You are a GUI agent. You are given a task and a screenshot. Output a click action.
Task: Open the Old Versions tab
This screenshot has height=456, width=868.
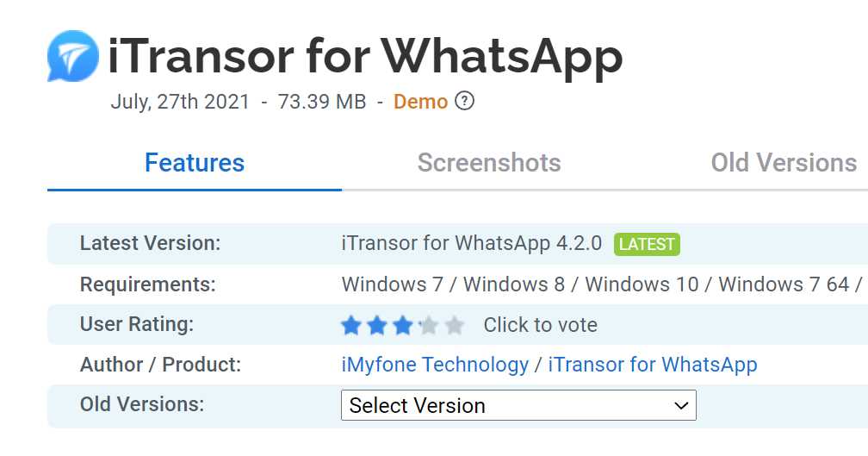(x=784, y=163)
